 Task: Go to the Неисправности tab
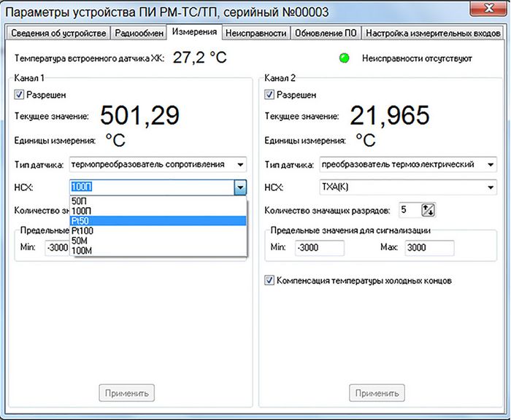[255, 33]
